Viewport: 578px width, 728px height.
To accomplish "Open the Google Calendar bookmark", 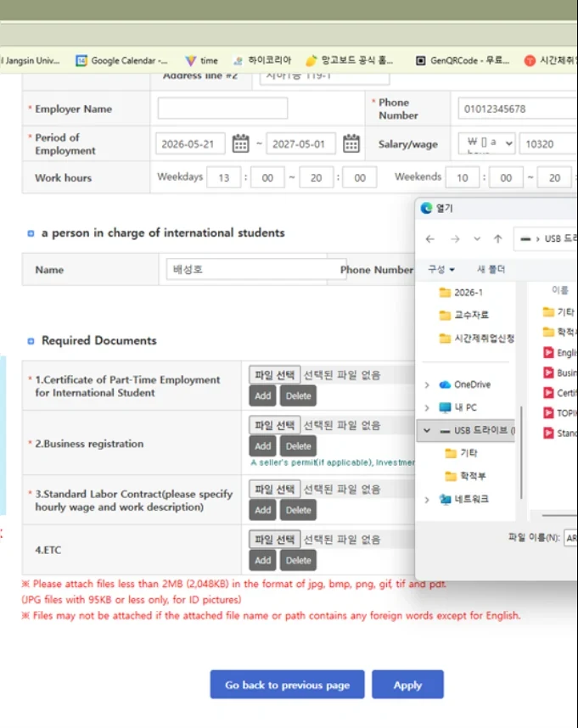I will 121,60.
